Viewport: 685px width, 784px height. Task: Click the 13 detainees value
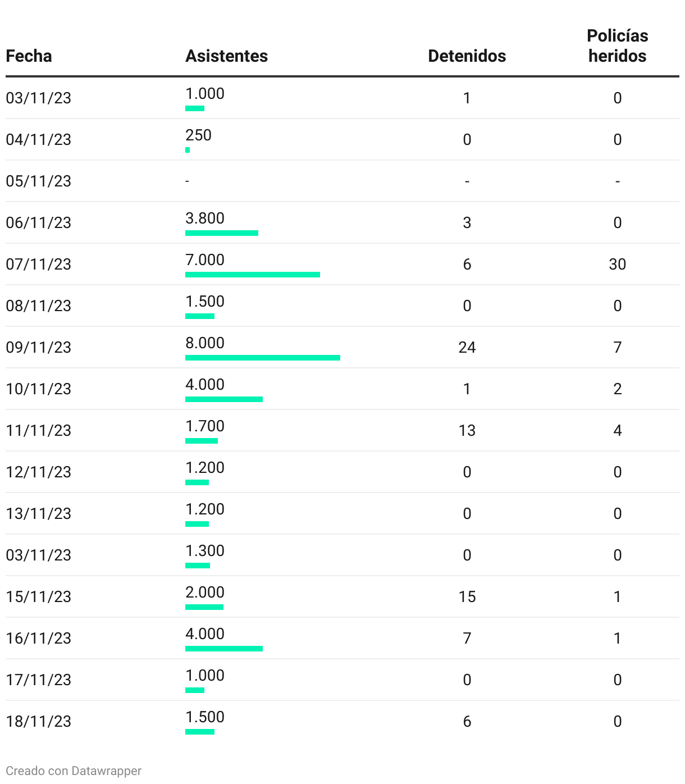(x=467, y=430)
